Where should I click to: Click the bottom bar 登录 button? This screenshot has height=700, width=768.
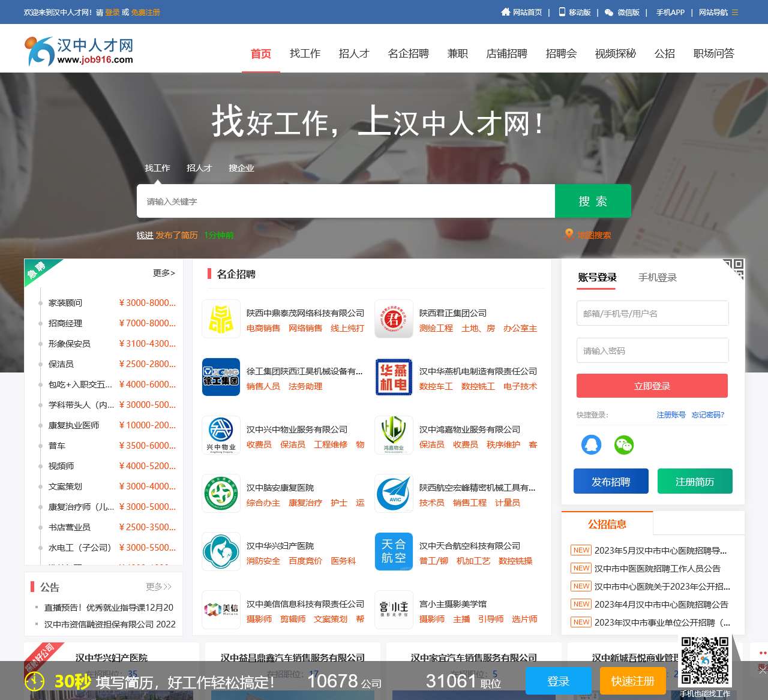(558, 681)
